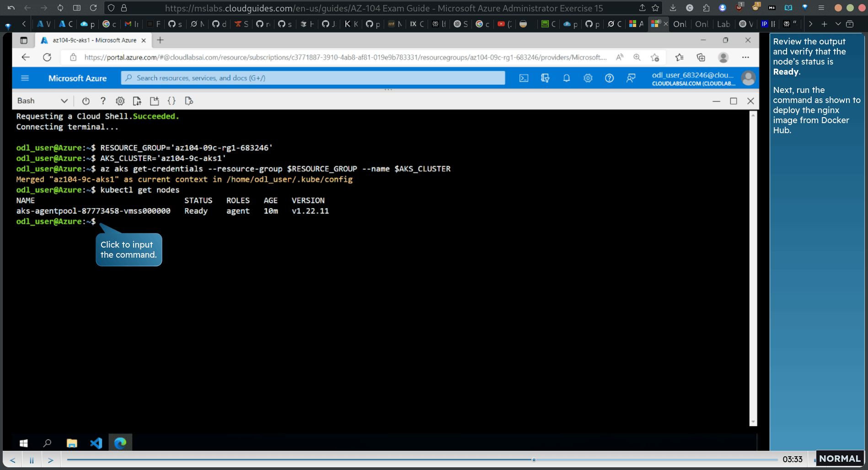Close the az104-9c-aks1 tab

tap(144, 40)
